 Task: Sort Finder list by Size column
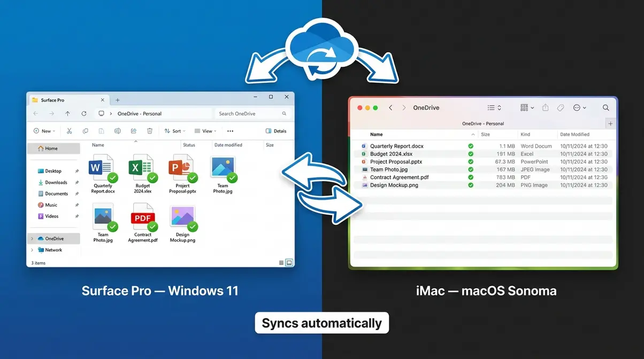486,135
